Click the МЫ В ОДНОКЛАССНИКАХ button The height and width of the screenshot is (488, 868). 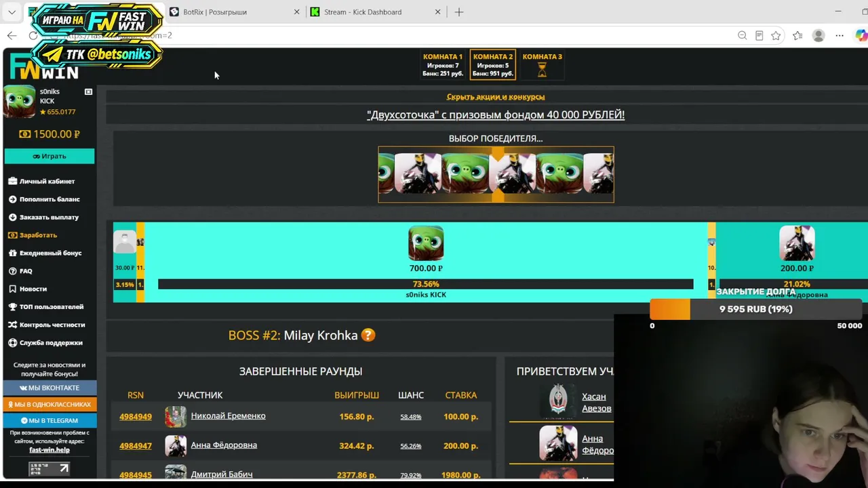point(50,404)
